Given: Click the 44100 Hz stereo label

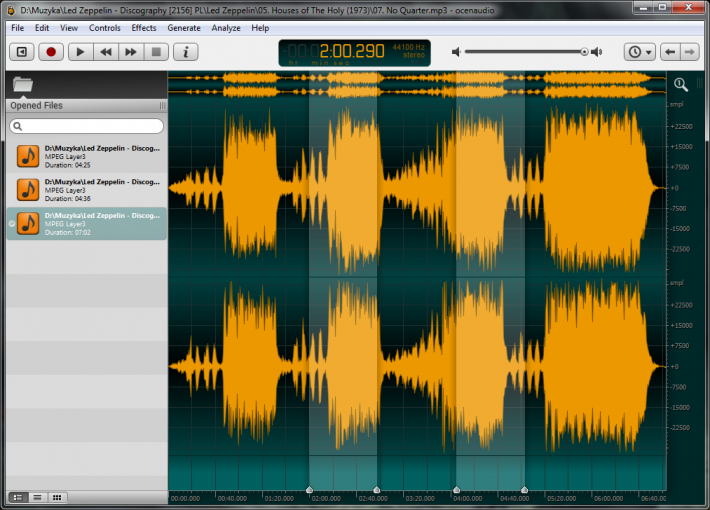Looking at the screenshot, I should [409, 51].
